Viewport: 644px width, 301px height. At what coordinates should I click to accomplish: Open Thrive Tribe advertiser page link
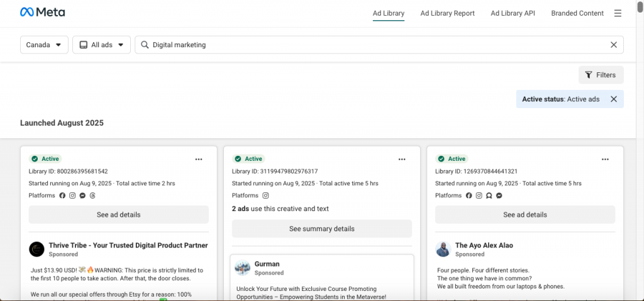(128, 246)
